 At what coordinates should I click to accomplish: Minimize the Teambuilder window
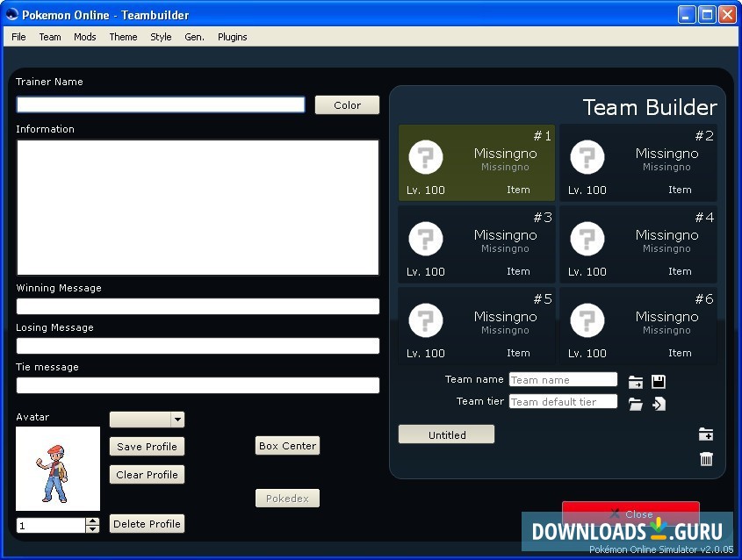[687, 15]
